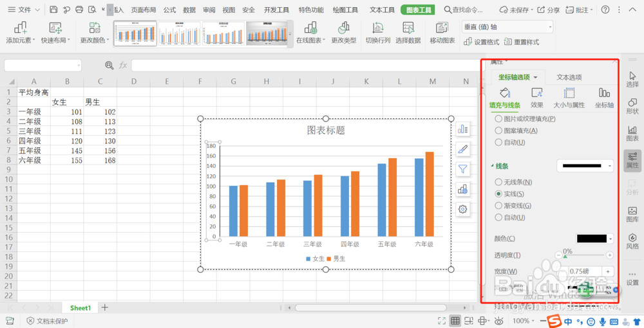
Task: Open the 数据 tab
Action: pos(189,10)
